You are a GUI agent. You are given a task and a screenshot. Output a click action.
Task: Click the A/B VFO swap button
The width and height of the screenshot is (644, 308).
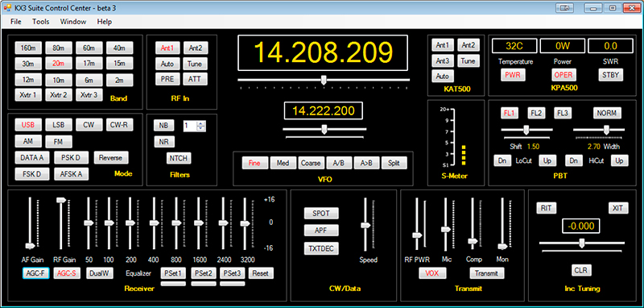pos(338,163)
